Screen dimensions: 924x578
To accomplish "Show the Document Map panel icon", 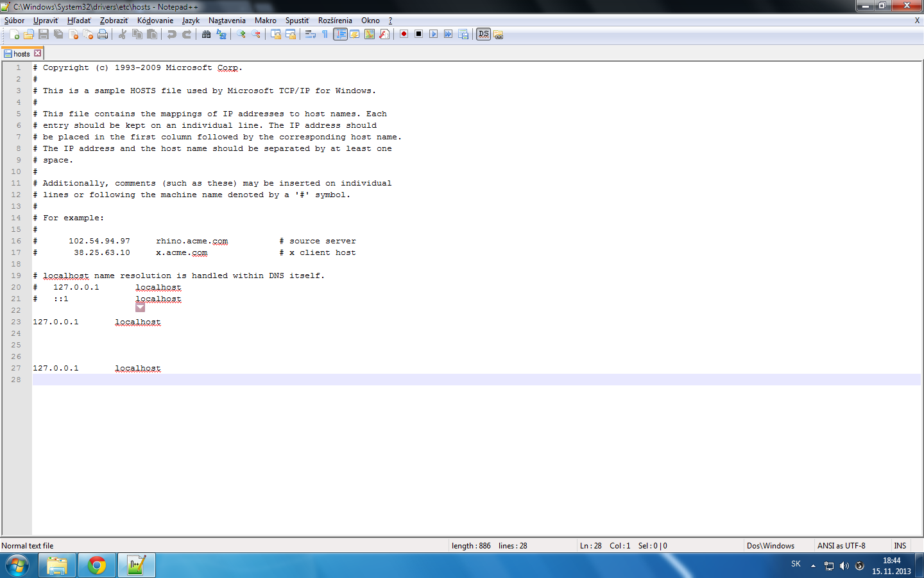I will (x=370, y=34).
